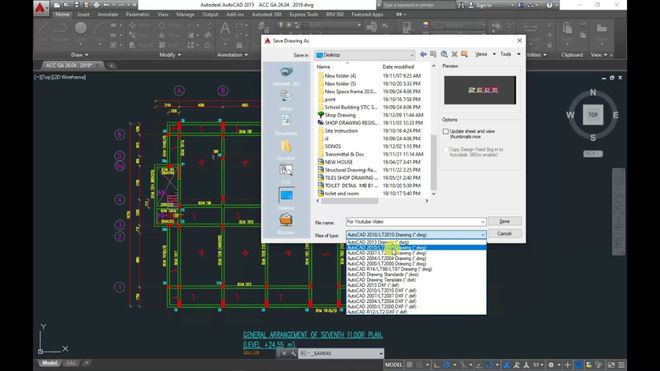This screenshot has height=371, width=660.
Task: Open the AutoCAD application menu logo
Action: (40, 8)
